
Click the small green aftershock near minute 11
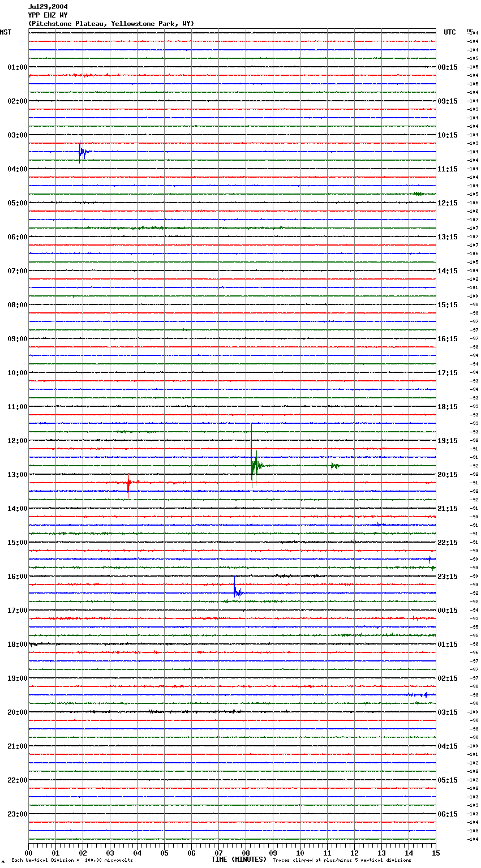point(334,466)
